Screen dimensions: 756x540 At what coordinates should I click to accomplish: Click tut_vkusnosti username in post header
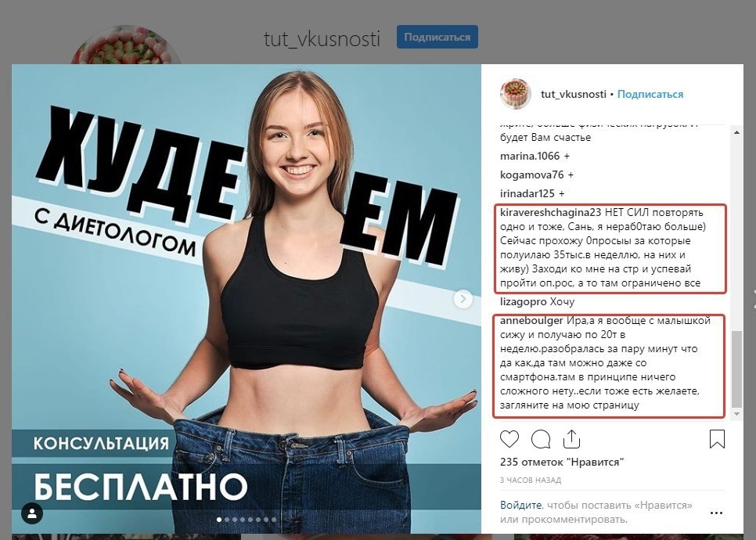pyautogui.click(x=574, y=94)
